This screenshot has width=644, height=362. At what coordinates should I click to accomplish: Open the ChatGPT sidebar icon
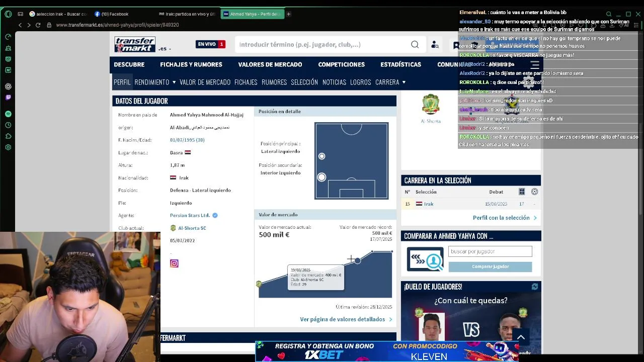click(x=8, y=86)
